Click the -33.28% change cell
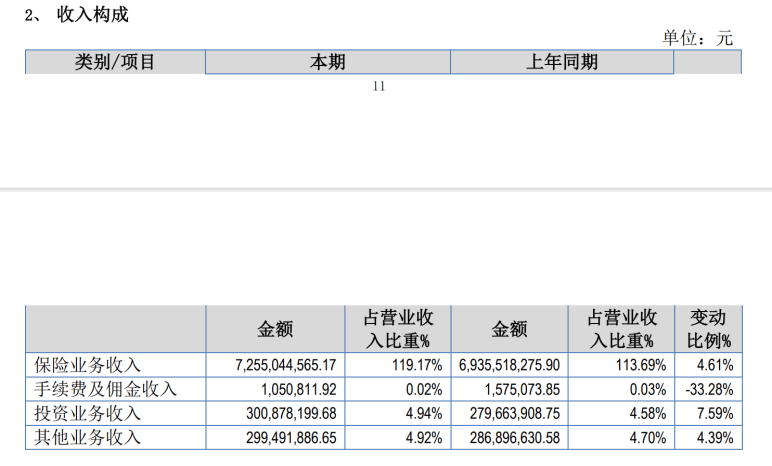 tap(709, 389)
